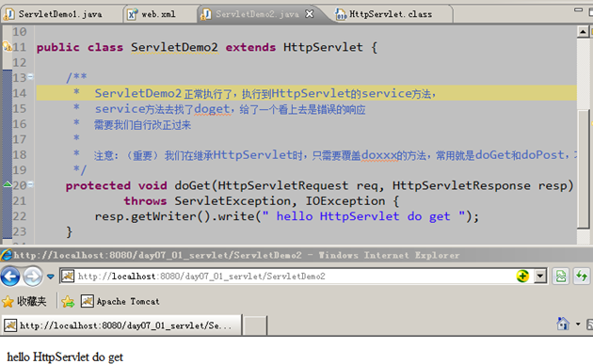Click the Java file icon on ServletDemo1.java tab
Screen dimensions: 593x364
pyautogui.click(x=8, y=14)
